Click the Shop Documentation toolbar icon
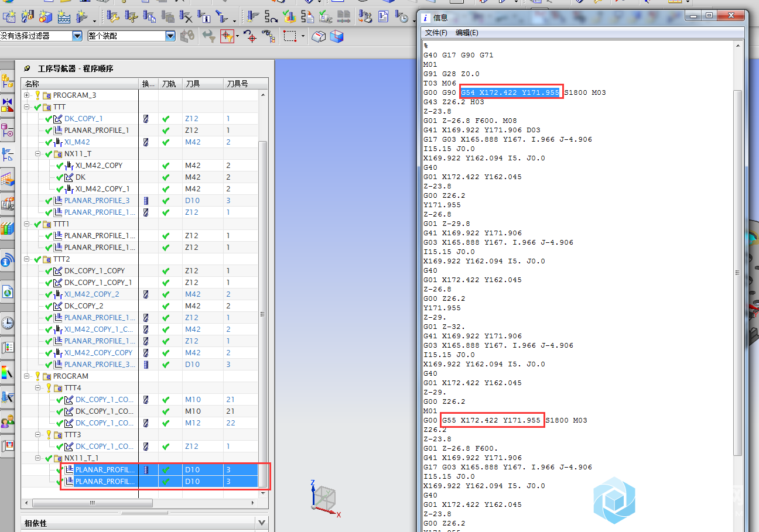The height and width of the screenshot is (532, 759). 384,16
